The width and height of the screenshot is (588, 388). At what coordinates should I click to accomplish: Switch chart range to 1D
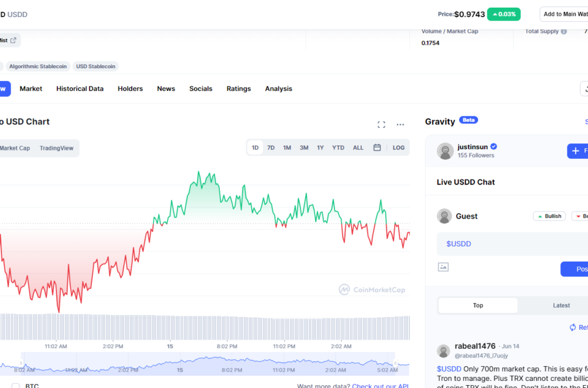(255, 148)
